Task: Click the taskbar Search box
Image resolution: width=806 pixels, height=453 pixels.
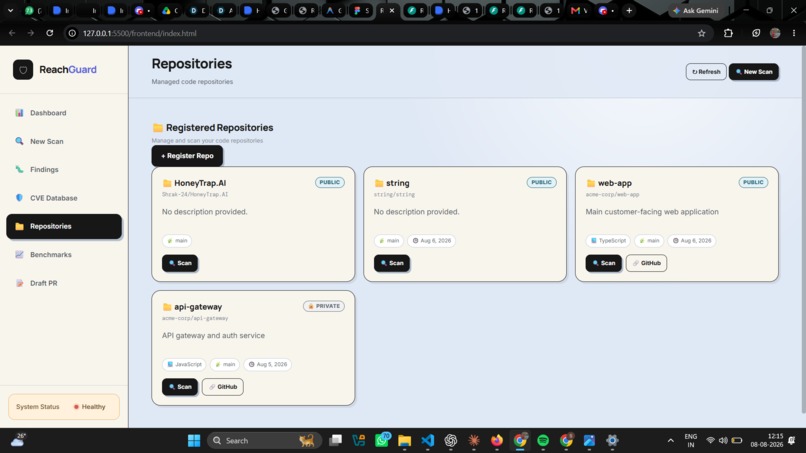Action: (x=265, y=441)
